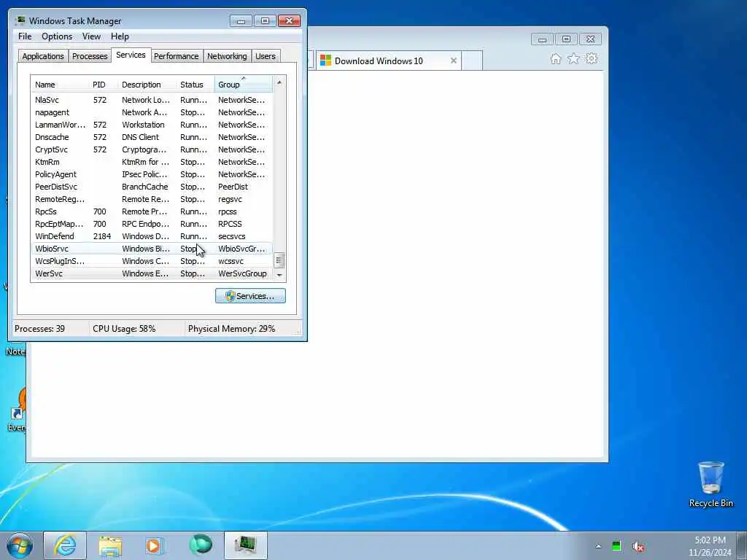Switch to the Applications tab
The width and height of the screenshot is (747, 560).
point(43,56)
